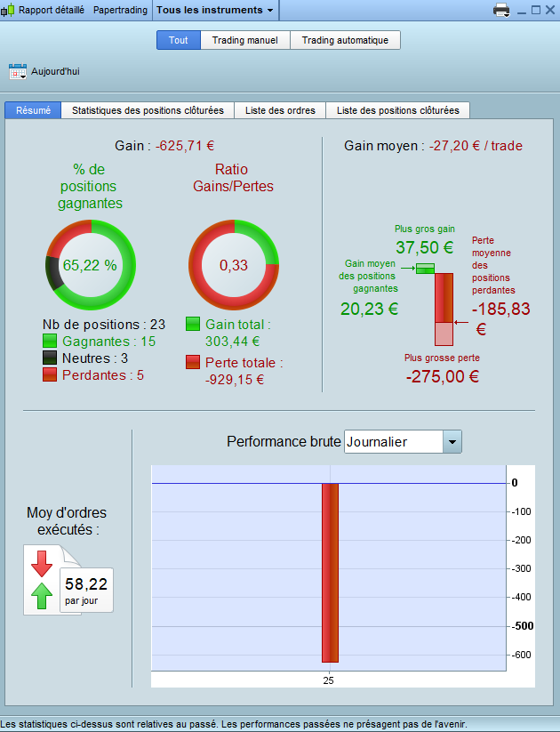
Task: Open the printer icon menu
Action: [x=501, y=10]
